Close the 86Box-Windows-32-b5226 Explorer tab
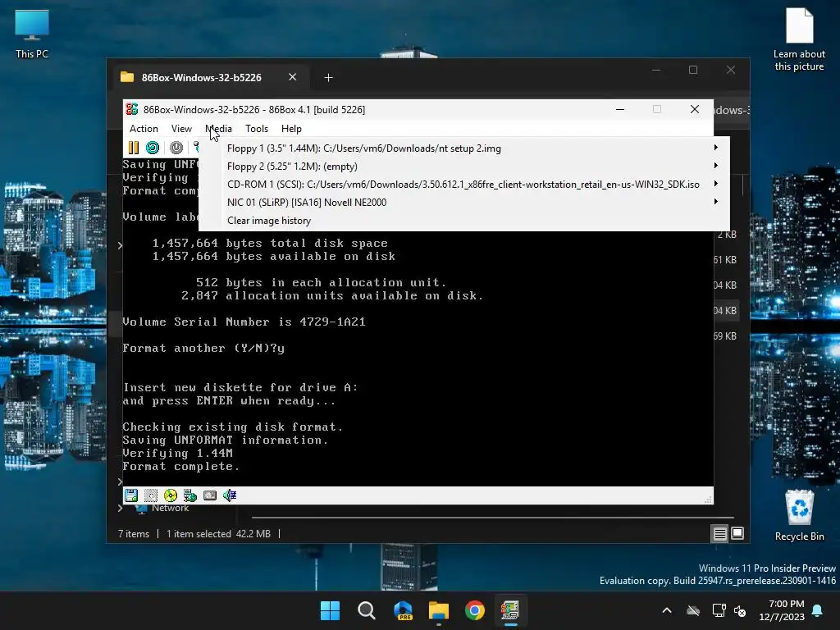The image size is (840, 630). 293,77
